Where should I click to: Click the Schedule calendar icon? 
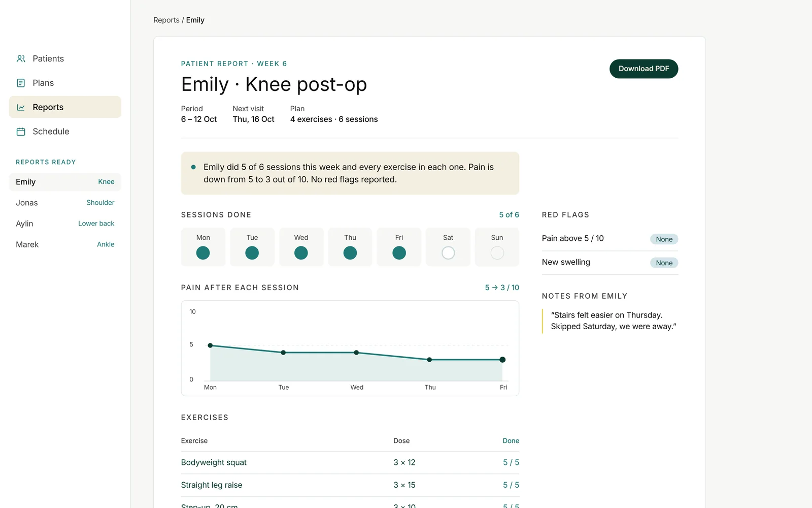21,132
